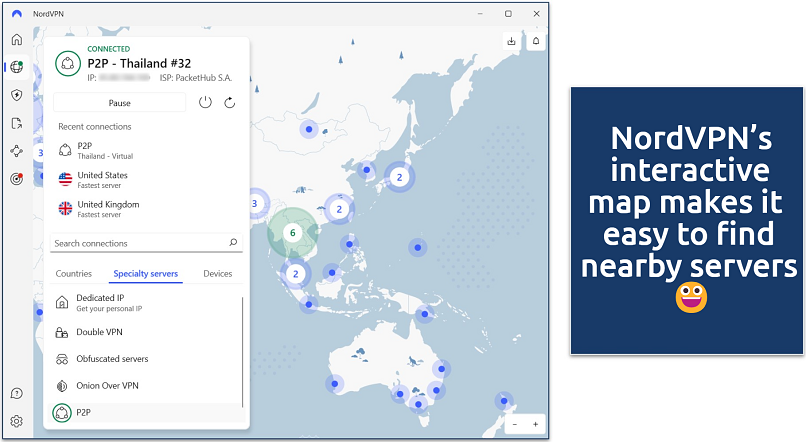Connect to recent United Kingdom server
This screenshot has width=806, height=442.
[146, 209]
